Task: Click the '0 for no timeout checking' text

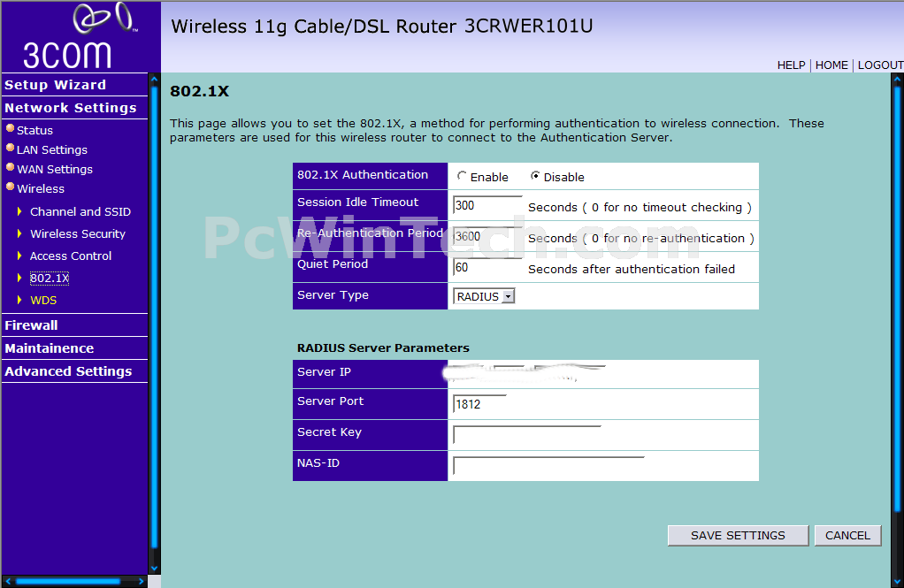Action: (666, 207)
